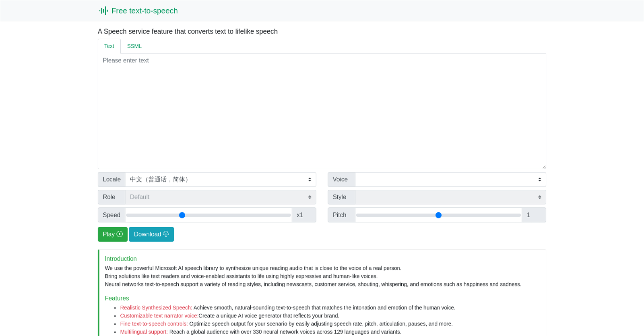Open the Free text-to-speech home link
This screenshot has height=336, width=644.
[x=138, y=11]
